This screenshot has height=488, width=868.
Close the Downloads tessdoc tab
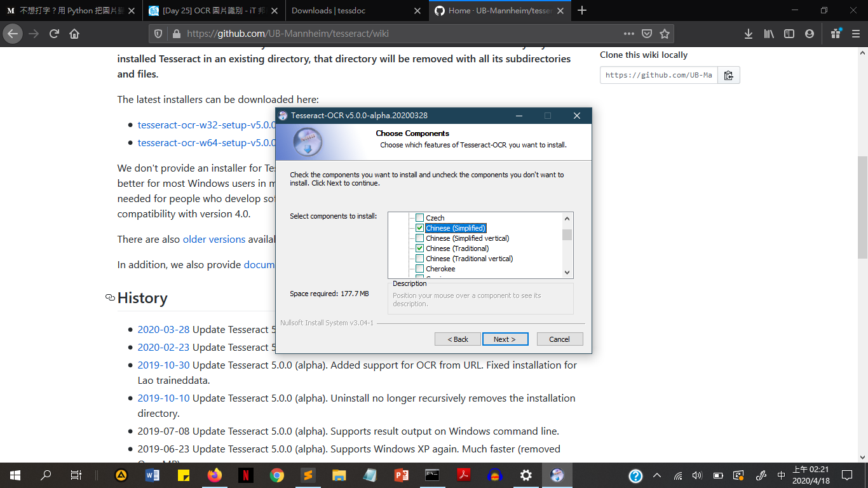coord(417,10)
